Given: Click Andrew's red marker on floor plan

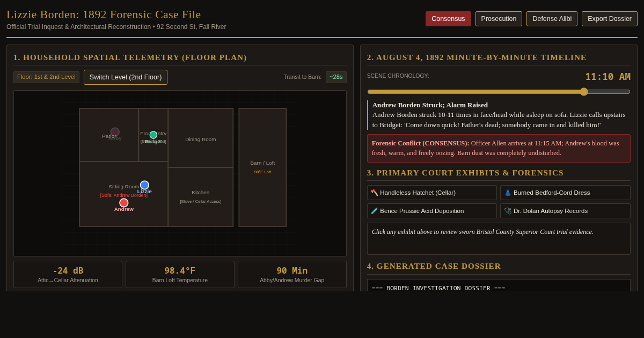Looking at the screenshot, I should 124,203.
